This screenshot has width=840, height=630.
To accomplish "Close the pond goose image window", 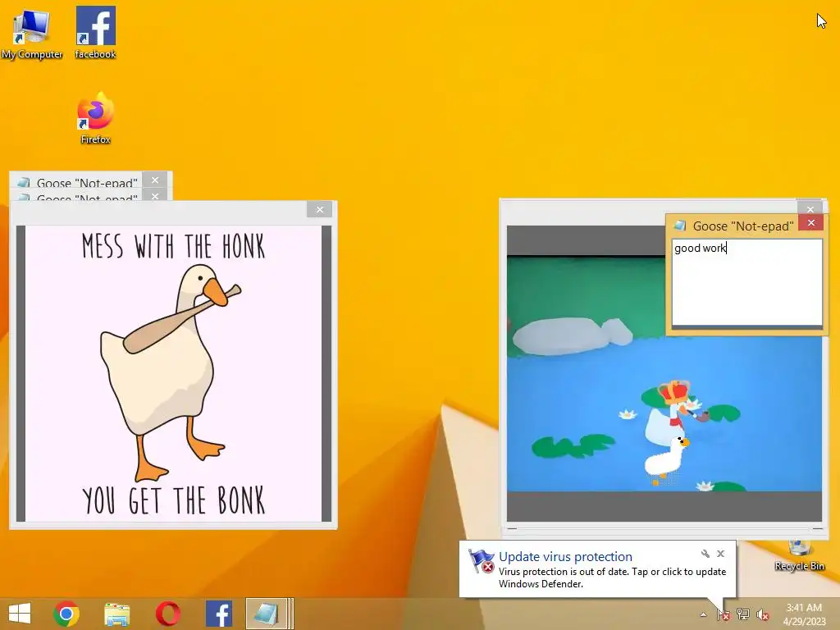I will click(810, 208).
